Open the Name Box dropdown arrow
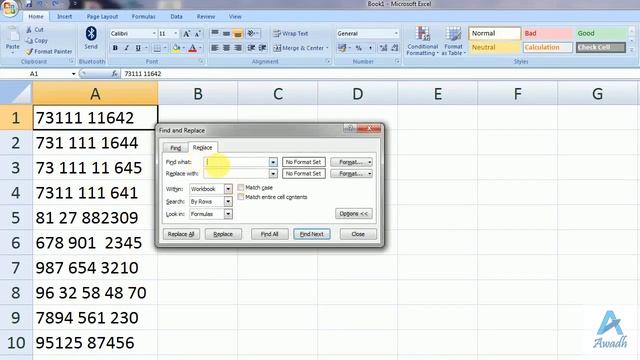Viewport: 640px width, 360px height. click(x=73, y=74)
